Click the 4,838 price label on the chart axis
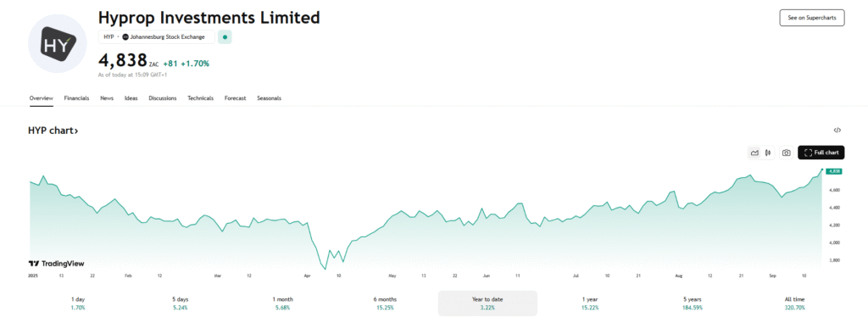Viewport: 868px width, 334px height. (835, 171)
